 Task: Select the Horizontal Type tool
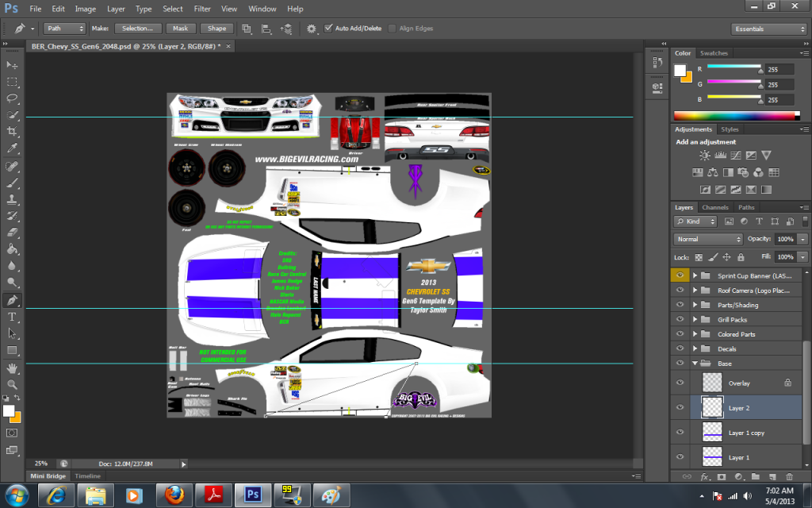tap(12, 317)
